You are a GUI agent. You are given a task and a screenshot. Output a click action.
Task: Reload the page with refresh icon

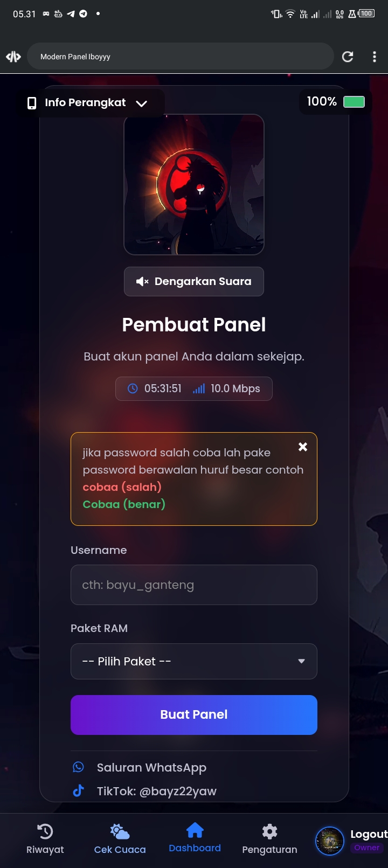(348, 57)
